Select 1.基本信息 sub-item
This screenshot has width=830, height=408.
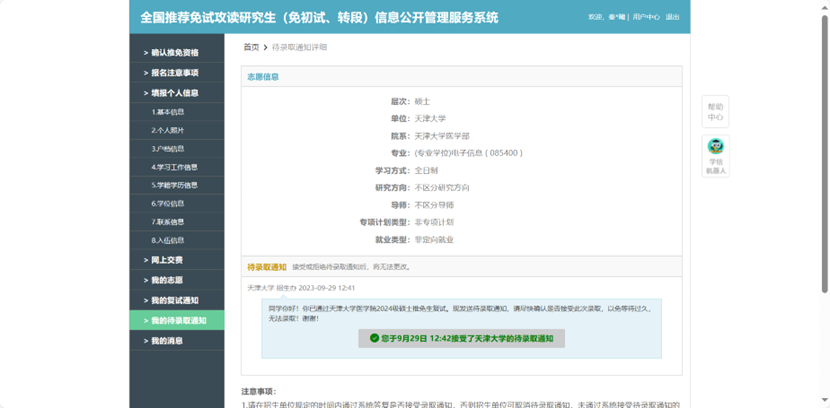168,112
